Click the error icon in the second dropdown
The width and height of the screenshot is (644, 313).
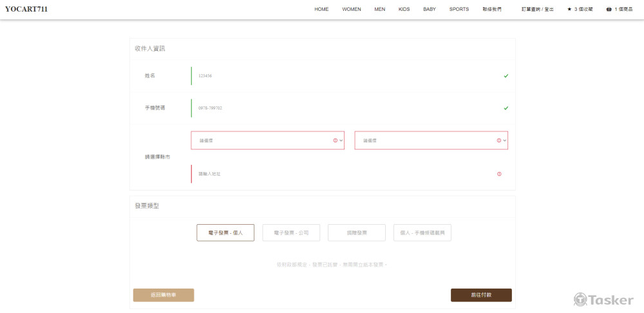pos(499,140)
